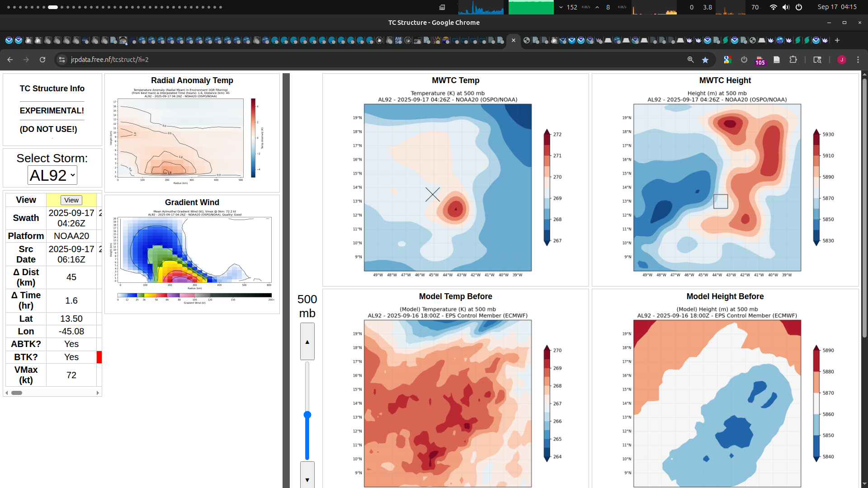
Task: Click the 500 mb pressure slider handle
Action: [307, 415]
